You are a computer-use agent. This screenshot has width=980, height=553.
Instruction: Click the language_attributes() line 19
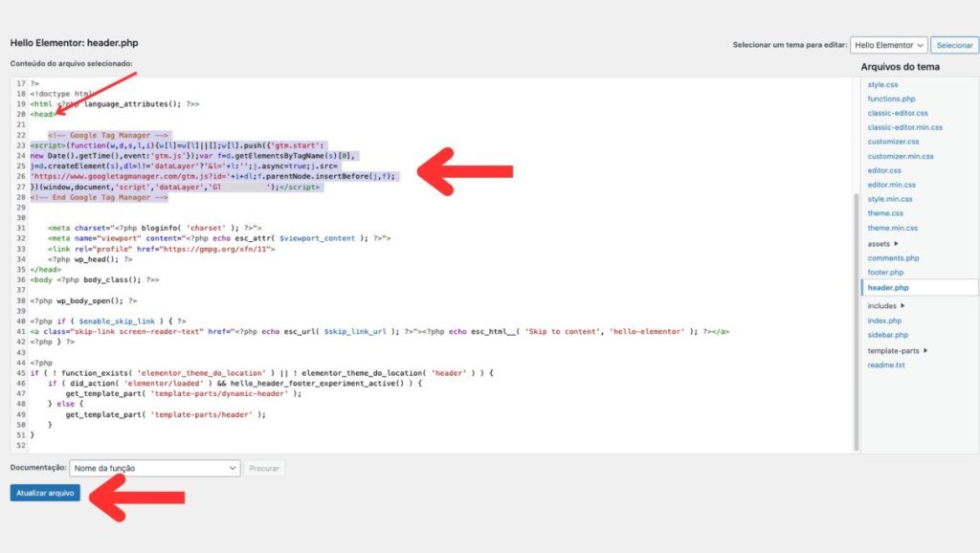(x=115, y=103)
